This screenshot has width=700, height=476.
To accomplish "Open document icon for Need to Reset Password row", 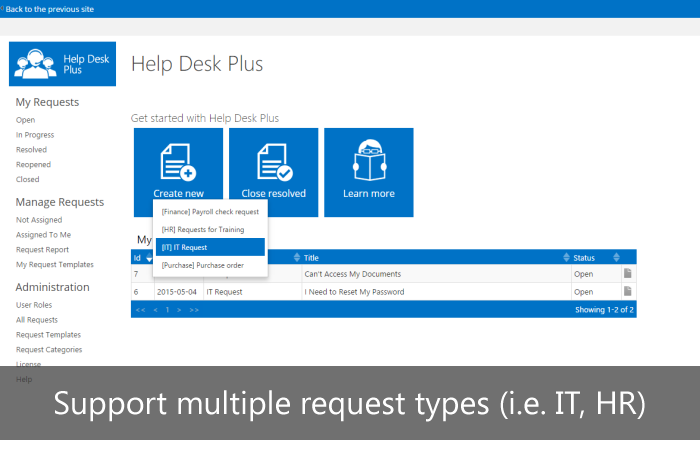I will click(627, 291).
